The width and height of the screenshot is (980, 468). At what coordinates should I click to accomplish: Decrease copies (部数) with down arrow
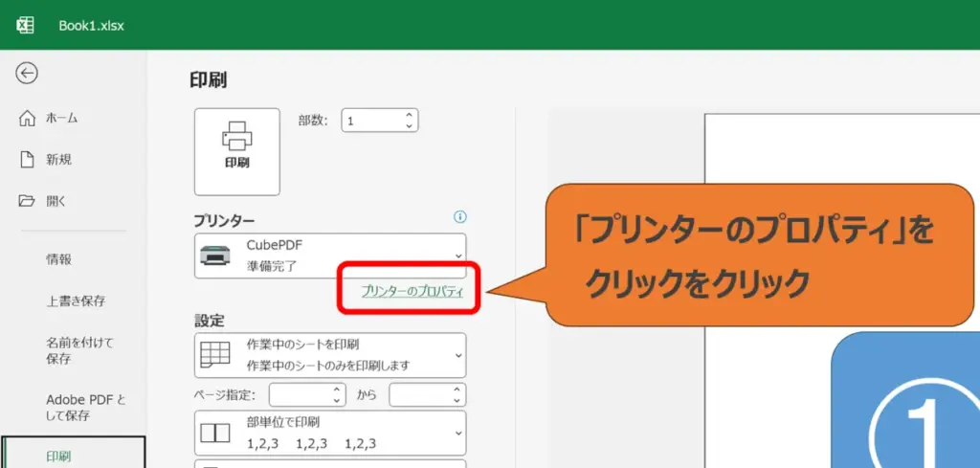tap(410, 126)
